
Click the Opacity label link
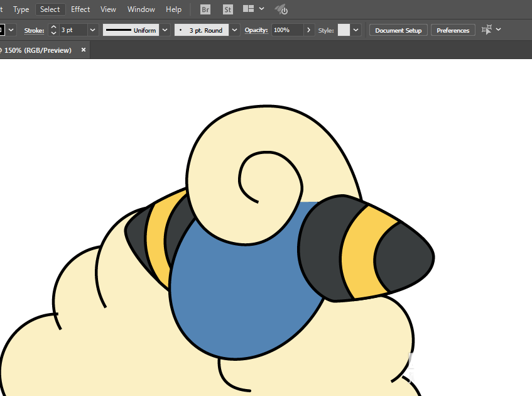click(256, 30)
